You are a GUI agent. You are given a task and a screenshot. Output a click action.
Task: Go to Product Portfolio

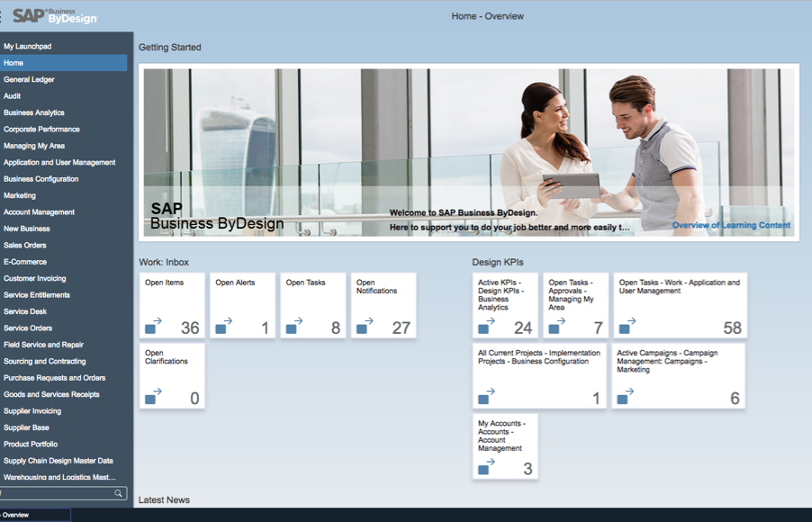tap(63, 444)
